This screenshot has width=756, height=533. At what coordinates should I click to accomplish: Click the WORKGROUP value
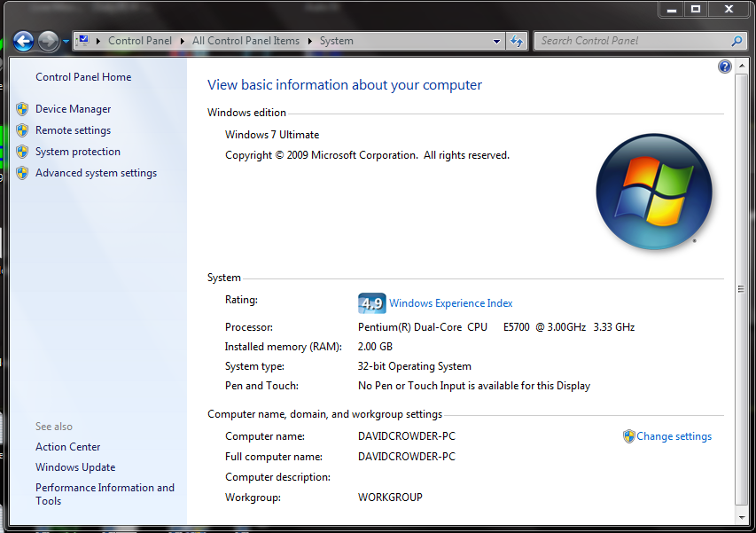390,498
